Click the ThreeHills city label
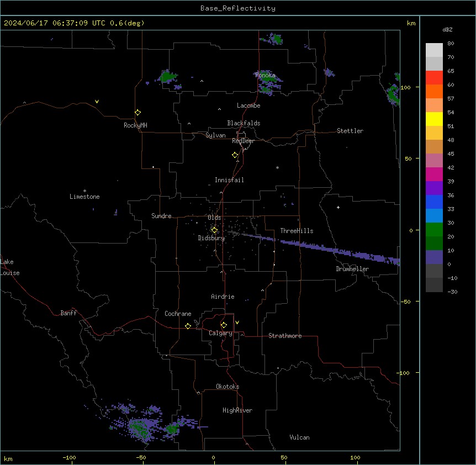 coord(297,231)
